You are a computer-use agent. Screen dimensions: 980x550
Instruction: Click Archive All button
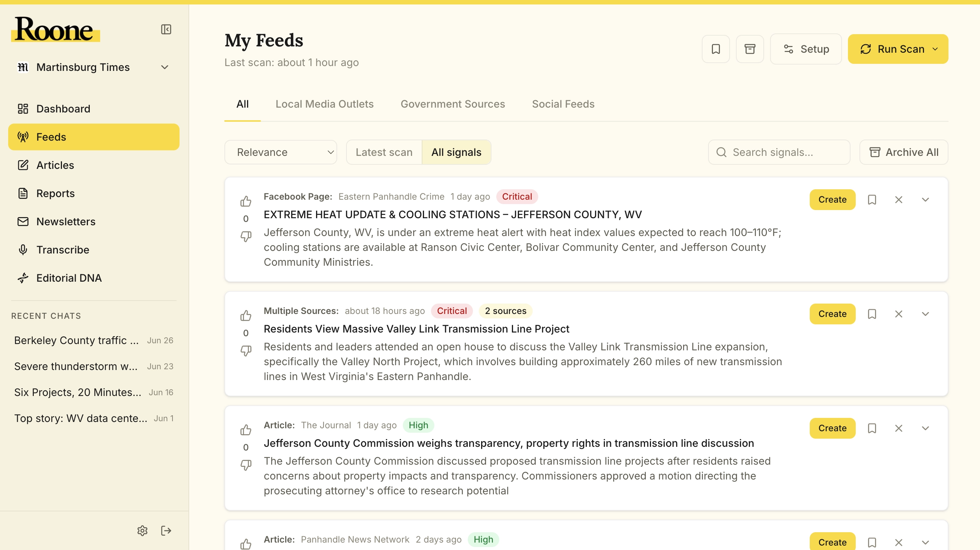click(904, 152)
